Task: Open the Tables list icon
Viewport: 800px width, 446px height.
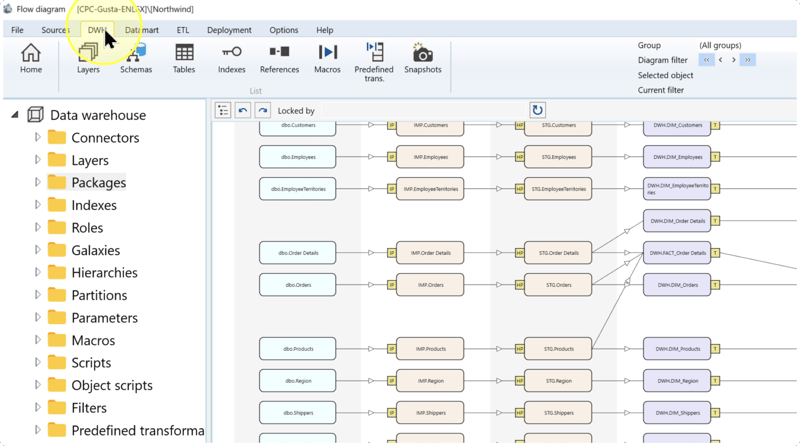Action: (184, 58)
